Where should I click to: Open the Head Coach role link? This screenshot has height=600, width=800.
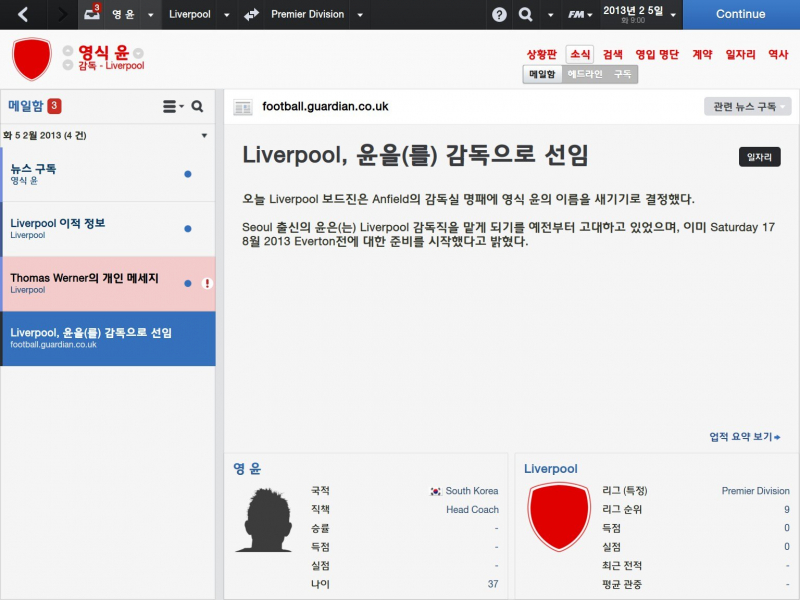click(472, 510)
